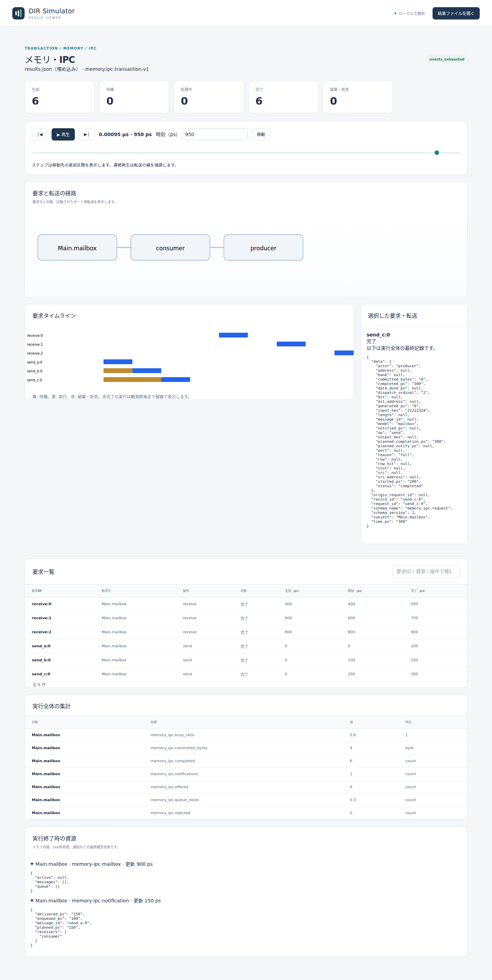The image size is (492, 980).
Task: Jump to the previous step
Action: [x=40, y=134]
